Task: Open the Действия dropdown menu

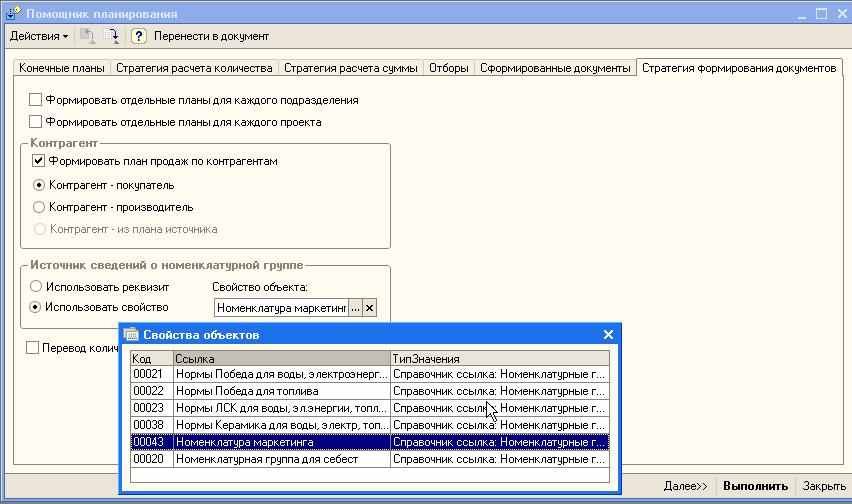Action: click(39, 36)
